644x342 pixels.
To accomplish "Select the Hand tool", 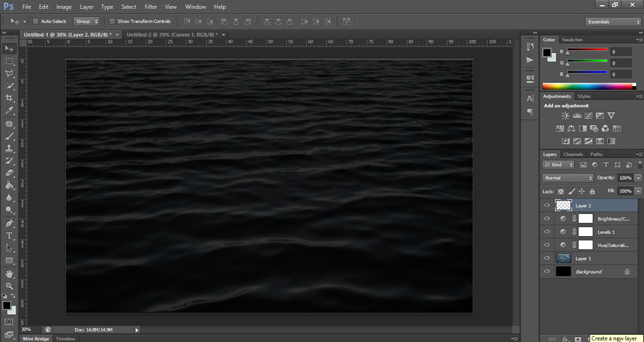I will (10, 274).
